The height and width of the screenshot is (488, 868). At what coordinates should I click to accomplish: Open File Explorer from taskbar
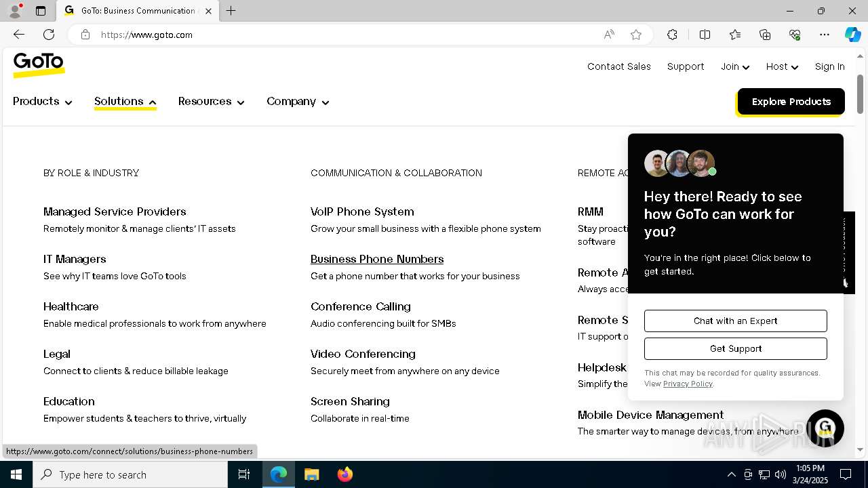pyautogui.click(x=311, y=474)
